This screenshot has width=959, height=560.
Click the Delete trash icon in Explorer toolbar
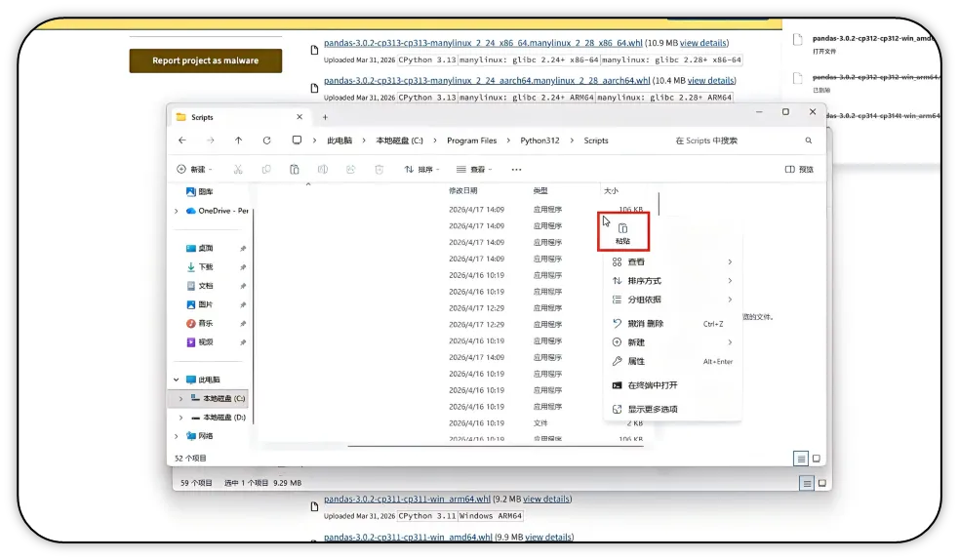coord(380,170)
